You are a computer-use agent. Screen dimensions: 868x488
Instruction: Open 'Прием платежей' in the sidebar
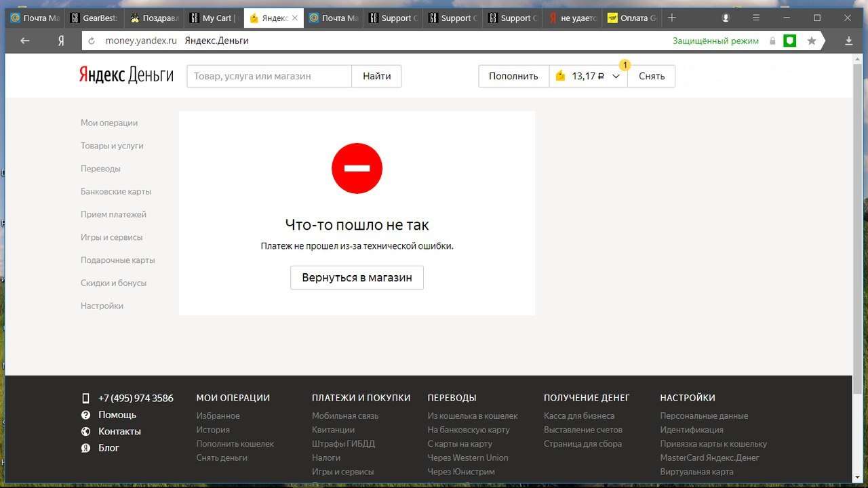(x=113, y=214)
